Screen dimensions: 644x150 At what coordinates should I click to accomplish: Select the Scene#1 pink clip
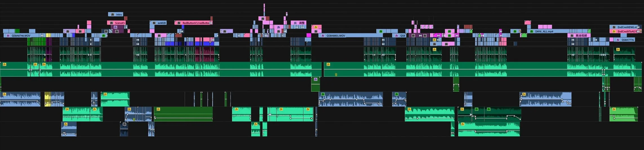pos(116,23)
